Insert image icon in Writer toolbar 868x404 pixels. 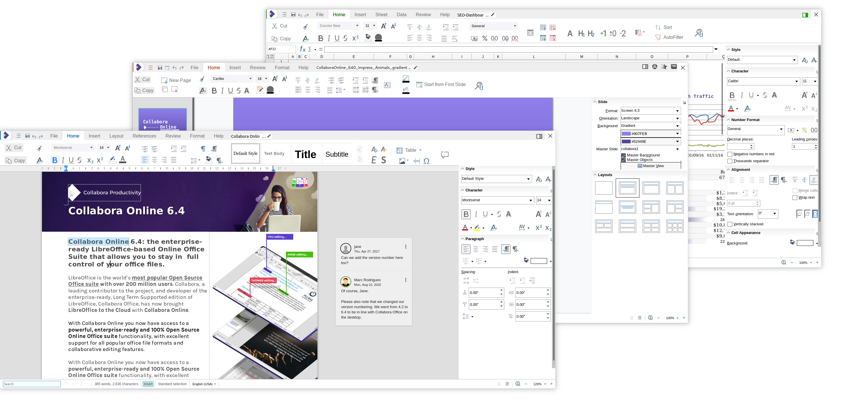coord(402,161)
